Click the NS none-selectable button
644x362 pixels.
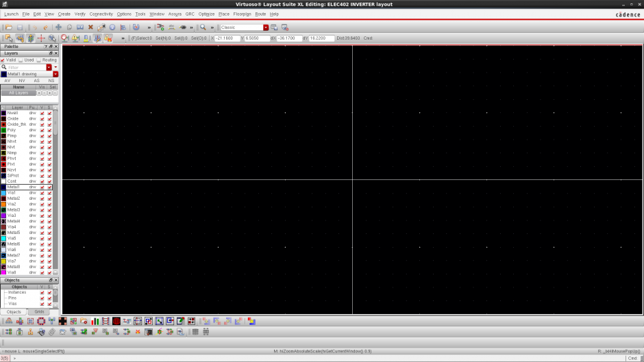pos(51,81)
